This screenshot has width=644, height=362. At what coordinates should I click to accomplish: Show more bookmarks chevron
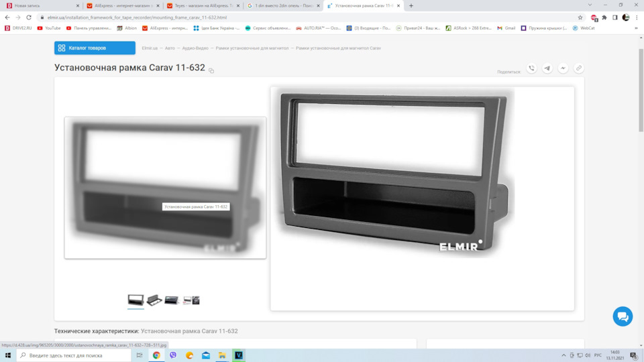636,28
